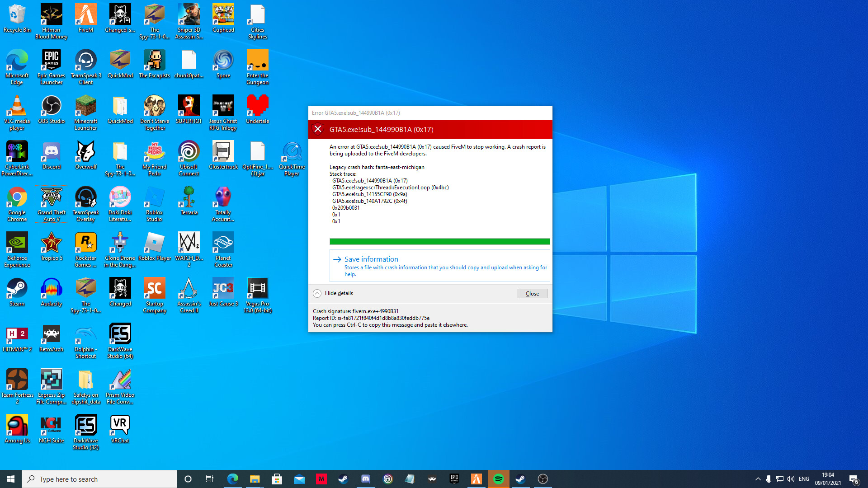Show hidden system tray icons
The width and height of the screenshot is (868, 488).
[x=758, y=479]
